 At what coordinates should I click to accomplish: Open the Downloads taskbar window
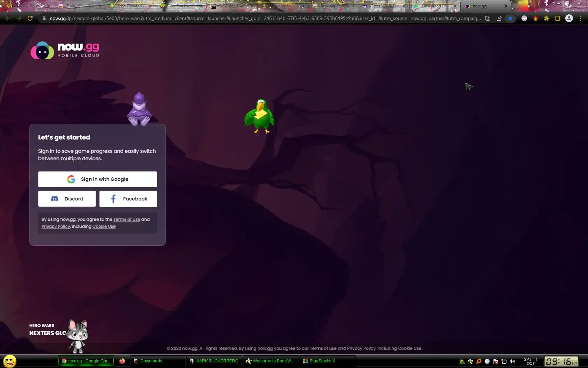pyautogui.click(x=158, y=361)
